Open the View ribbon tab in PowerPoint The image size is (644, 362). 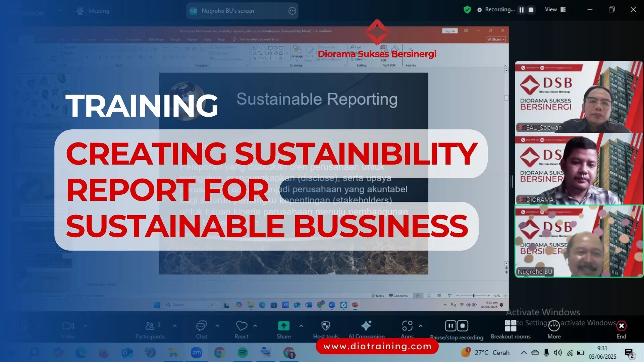point(208,39)
